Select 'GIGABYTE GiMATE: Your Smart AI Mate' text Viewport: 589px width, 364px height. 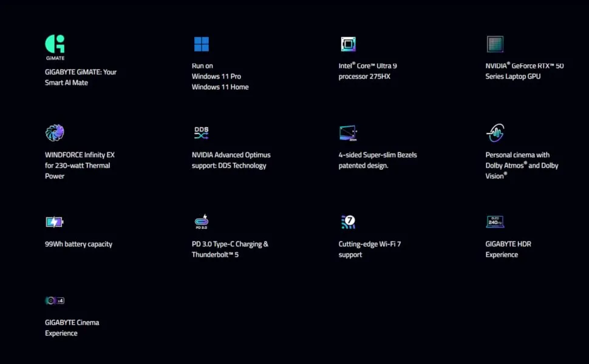81,77
